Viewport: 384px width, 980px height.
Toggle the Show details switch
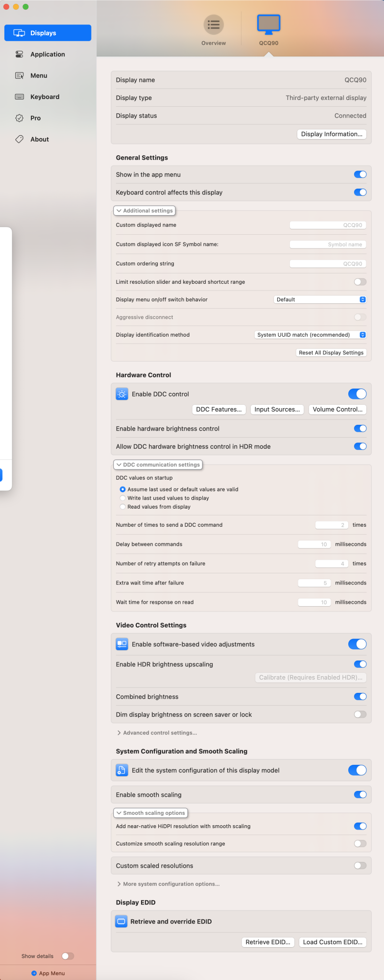coord(68,956)
